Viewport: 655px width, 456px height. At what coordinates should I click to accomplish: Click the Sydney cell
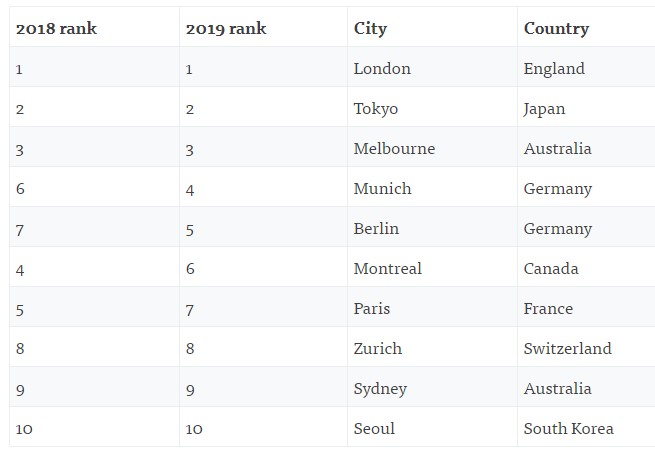pos(380,389)
